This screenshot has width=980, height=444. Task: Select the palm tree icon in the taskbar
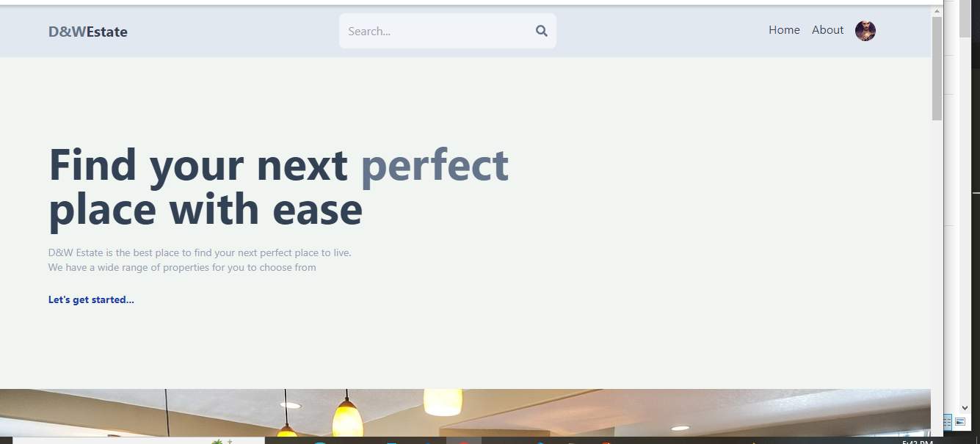pos(218,441)
